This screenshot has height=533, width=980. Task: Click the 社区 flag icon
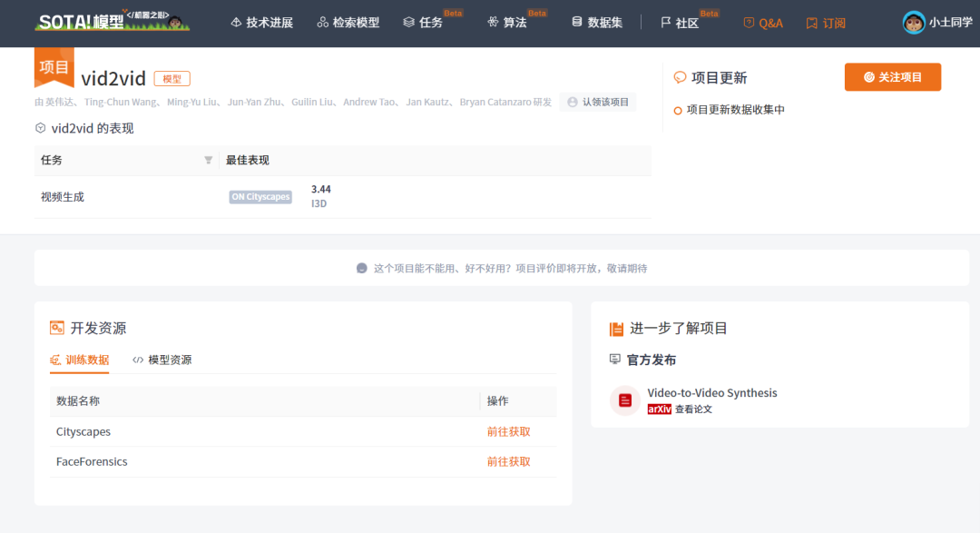pyautogui.click(x=666, y=23)
